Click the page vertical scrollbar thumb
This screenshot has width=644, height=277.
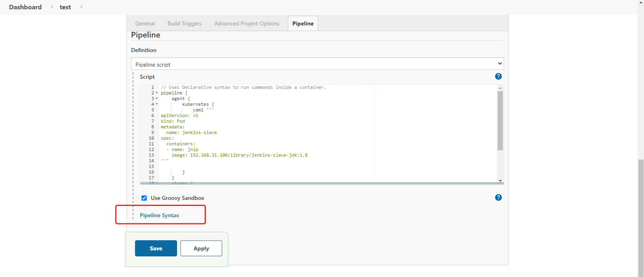641,218
